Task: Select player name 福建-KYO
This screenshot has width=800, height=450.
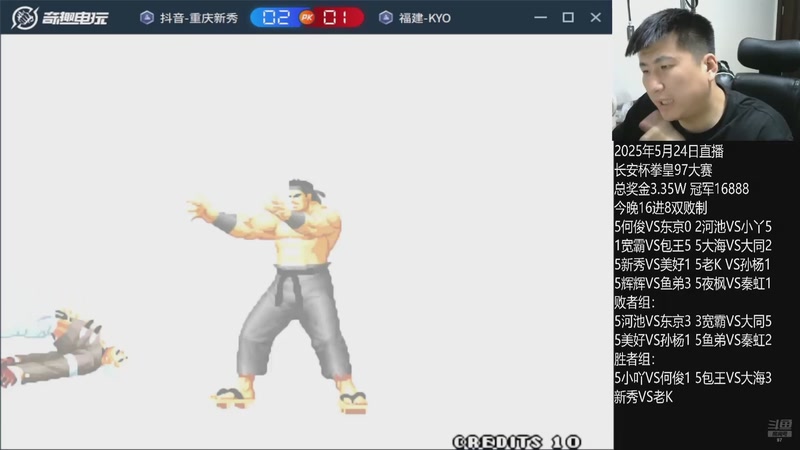Action: coord(425,18)
